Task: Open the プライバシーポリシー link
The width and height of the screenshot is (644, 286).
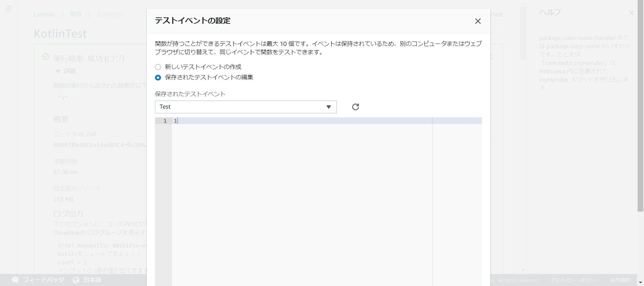Action: point(574,280)
